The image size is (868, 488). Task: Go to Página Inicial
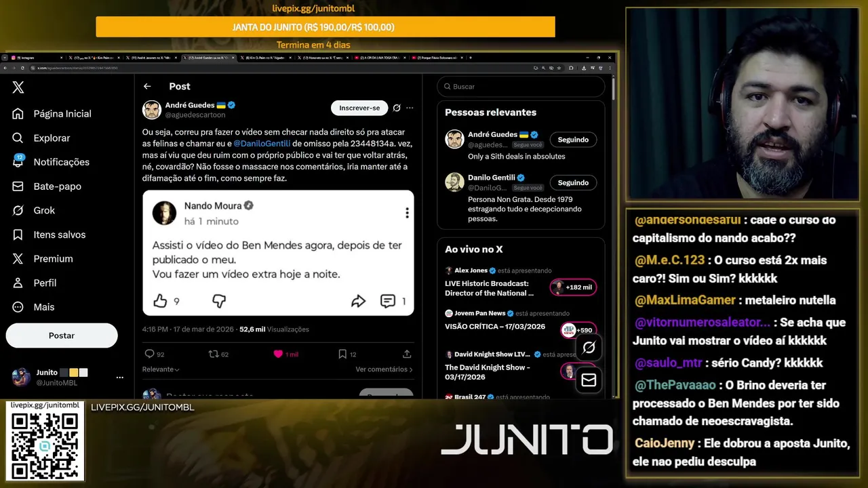52,114
